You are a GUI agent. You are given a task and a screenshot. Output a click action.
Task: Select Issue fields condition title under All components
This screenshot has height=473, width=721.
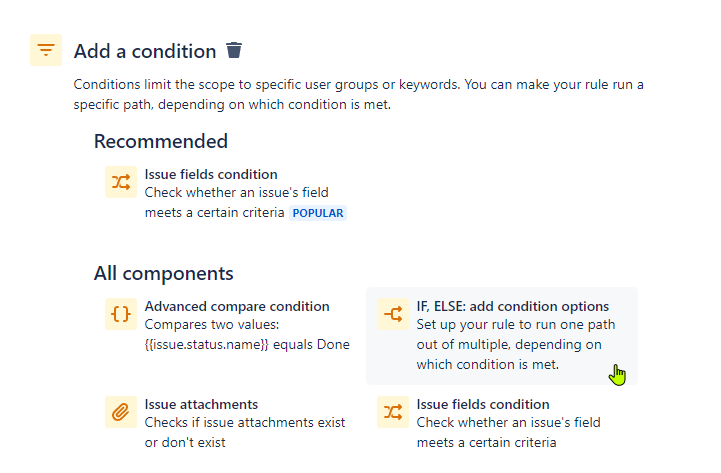point(483,404)
